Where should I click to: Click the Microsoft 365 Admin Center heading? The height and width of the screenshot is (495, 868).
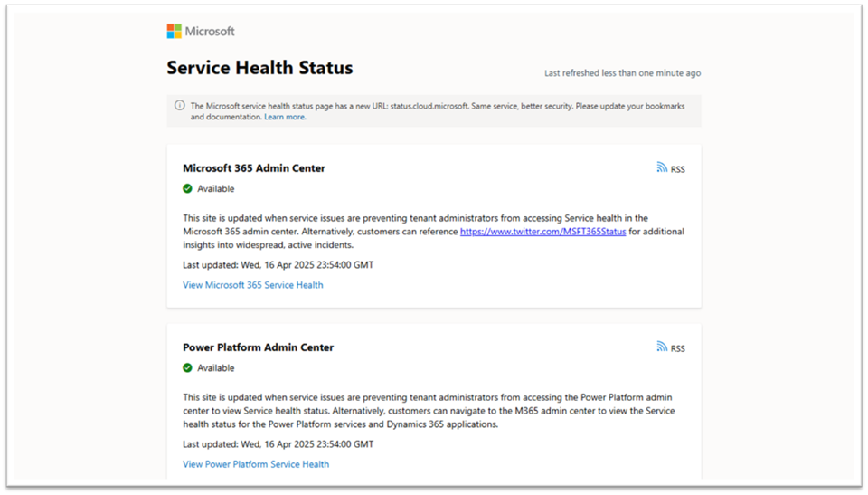tap(254, 168)
